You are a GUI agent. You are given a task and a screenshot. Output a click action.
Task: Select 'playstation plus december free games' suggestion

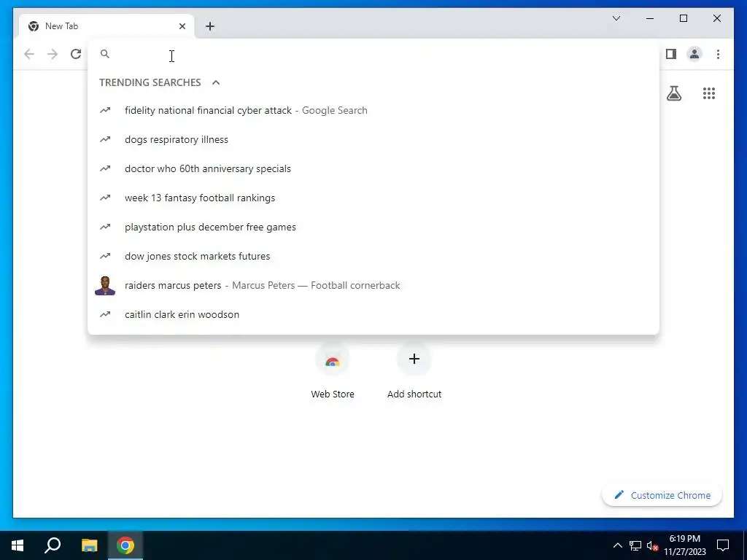click(x=373, y=227)
